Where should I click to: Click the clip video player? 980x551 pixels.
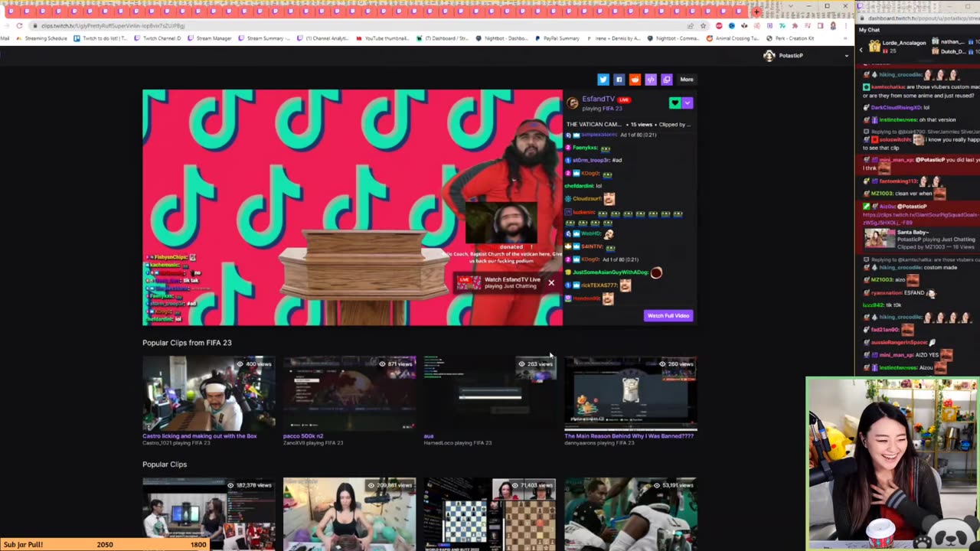(352, 207)
